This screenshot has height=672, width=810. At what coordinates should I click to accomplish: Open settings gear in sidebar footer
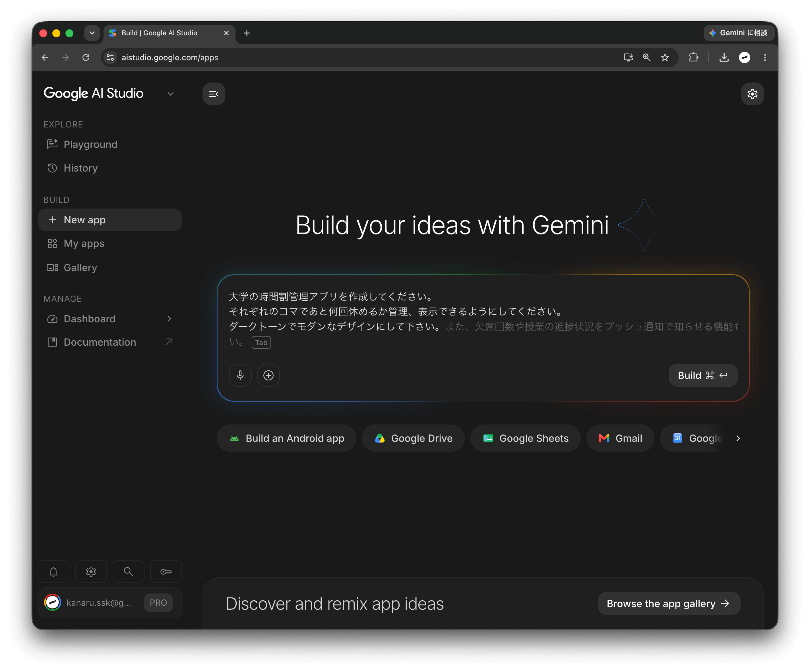[x=91, y=571]
